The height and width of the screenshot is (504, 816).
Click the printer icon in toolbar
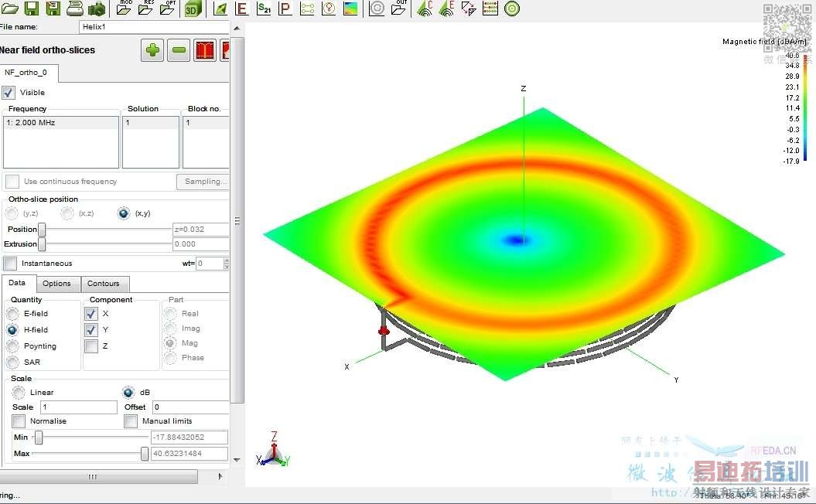75,9
